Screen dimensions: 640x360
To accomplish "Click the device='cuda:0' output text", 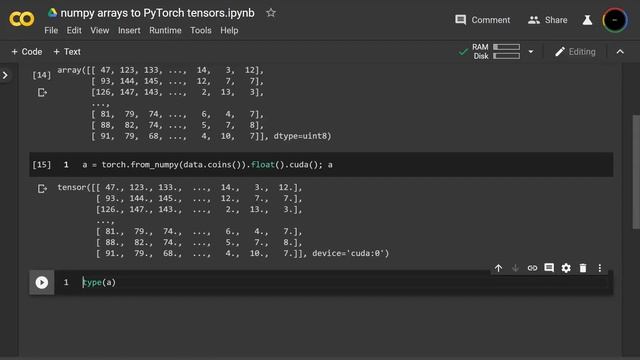I will pos(350,253).
